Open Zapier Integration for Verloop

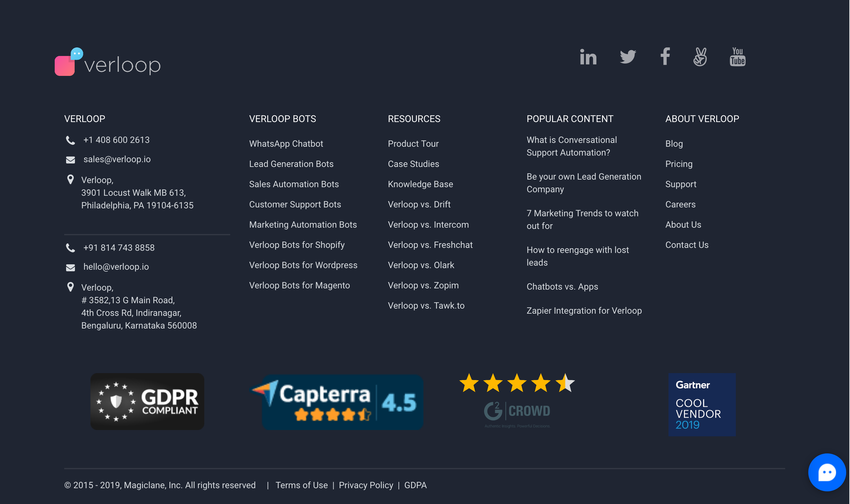(x=584, y=311)
